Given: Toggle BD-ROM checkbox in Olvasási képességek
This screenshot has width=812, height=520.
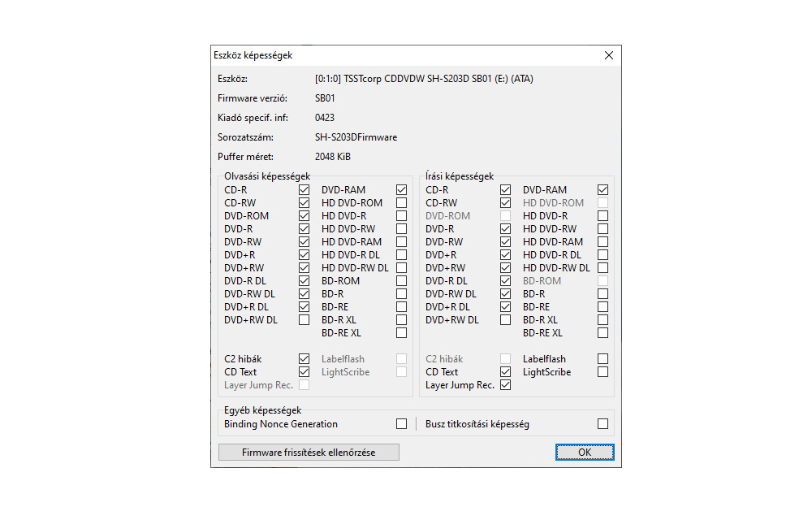Looking at the screenshot, I should pyautogui.click(x=401, y=281).
